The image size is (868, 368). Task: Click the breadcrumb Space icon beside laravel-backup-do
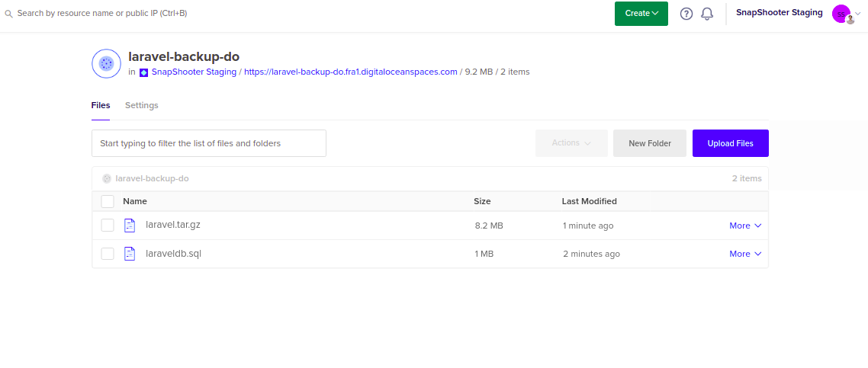coord(107,178)
